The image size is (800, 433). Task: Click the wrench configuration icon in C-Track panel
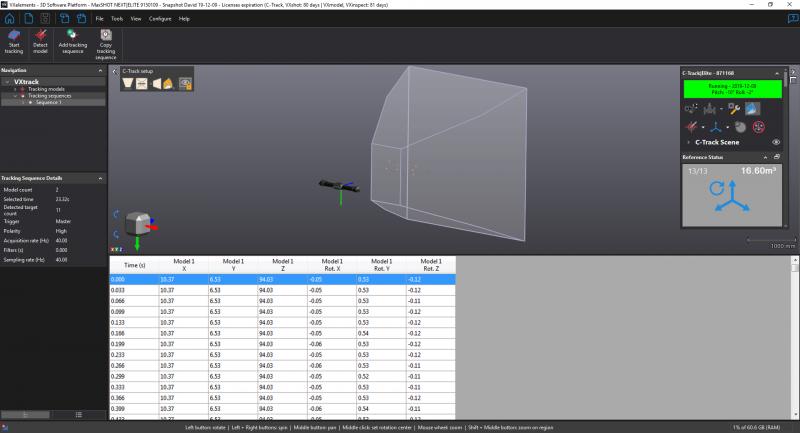[x=734, y=109]
